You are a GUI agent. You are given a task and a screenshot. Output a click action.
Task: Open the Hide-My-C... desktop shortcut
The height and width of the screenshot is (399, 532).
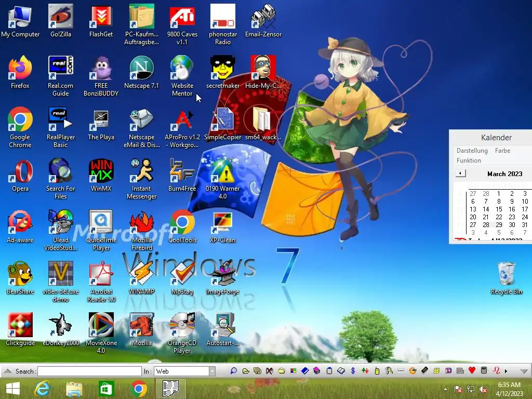tap(263, 72)
